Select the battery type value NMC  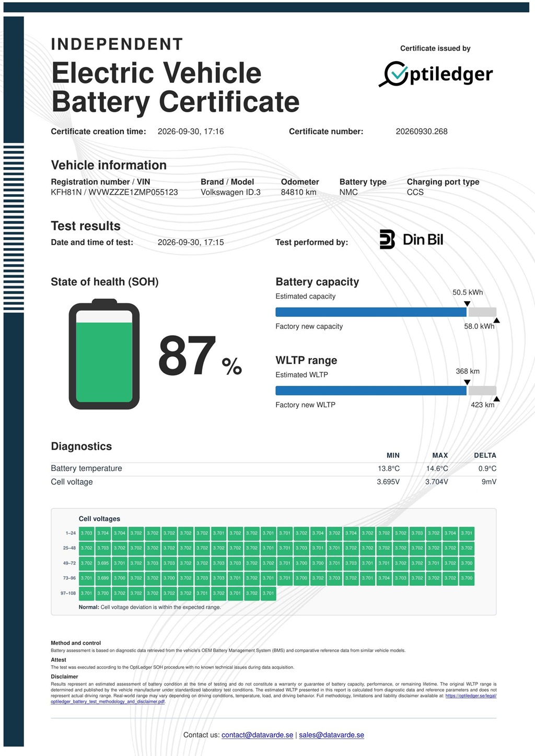(348, 192)
